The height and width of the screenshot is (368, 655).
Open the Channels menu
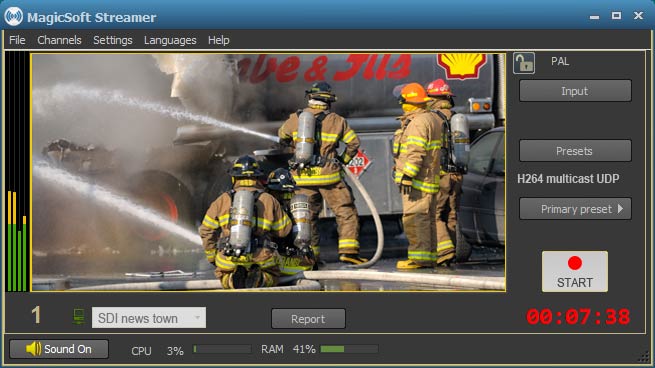(59, 40)
